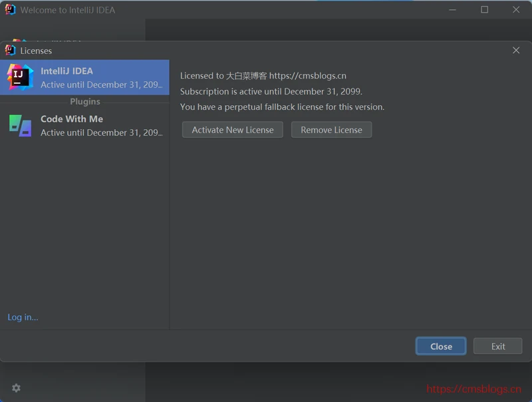The height and width of the screenshot is (402, 532).
Task: Select the IntelliJ IDEA license entry
Action: coord(100,77)
